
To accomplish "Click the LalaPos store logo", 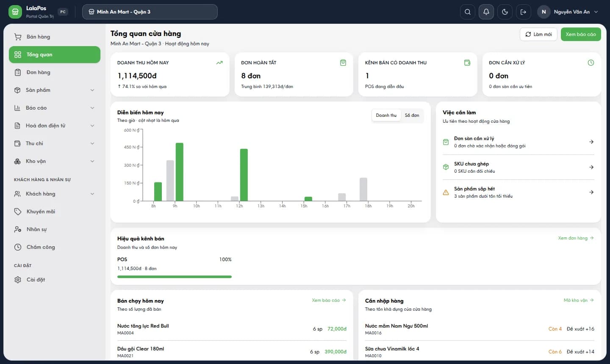I will [x=15, y=12].
